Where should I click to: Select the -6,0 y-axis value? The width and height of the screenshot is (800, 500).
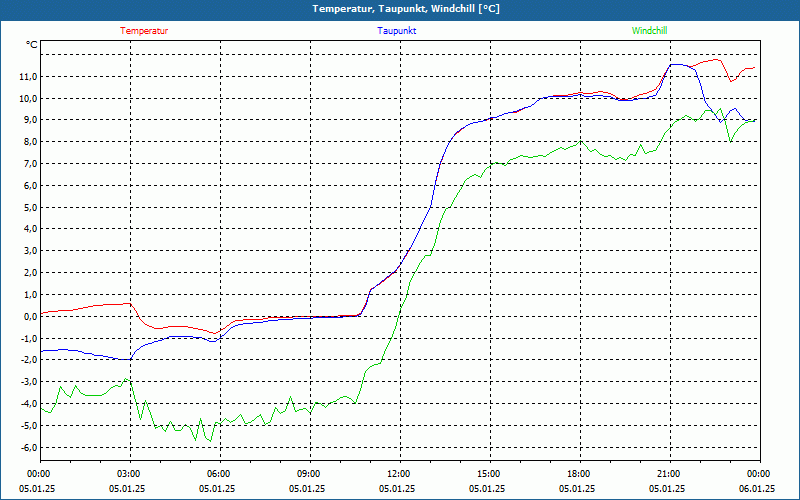[29, 447]
